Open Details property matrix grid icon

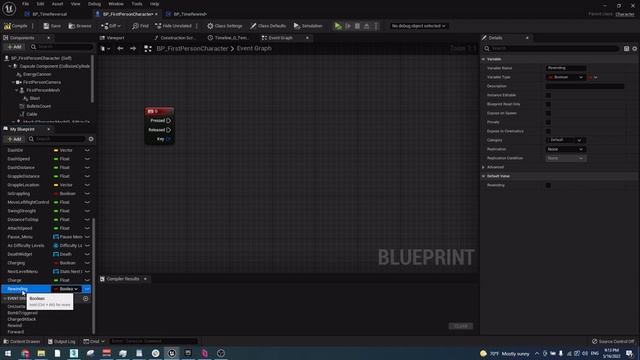click(626, 49)
